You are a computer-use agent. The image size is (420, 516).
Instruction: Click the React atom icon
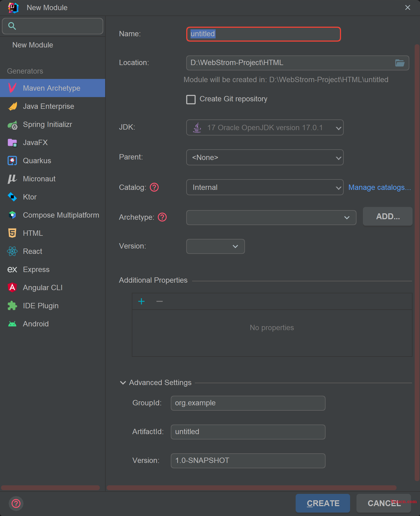click(x=12, y=251)
